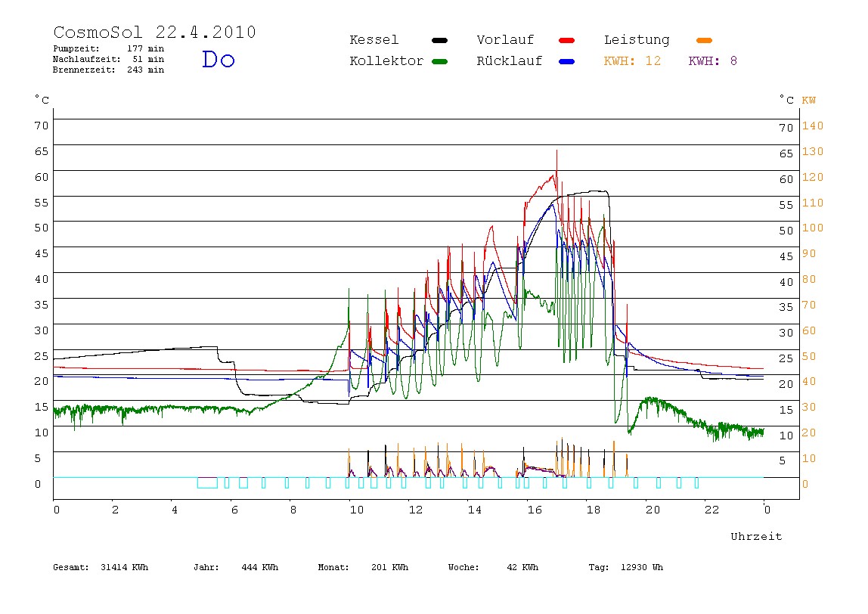This screenshot has width=868, height=614.
Task: Click the 'Tag: 12930 Wh' value
Action: (625, 567)
